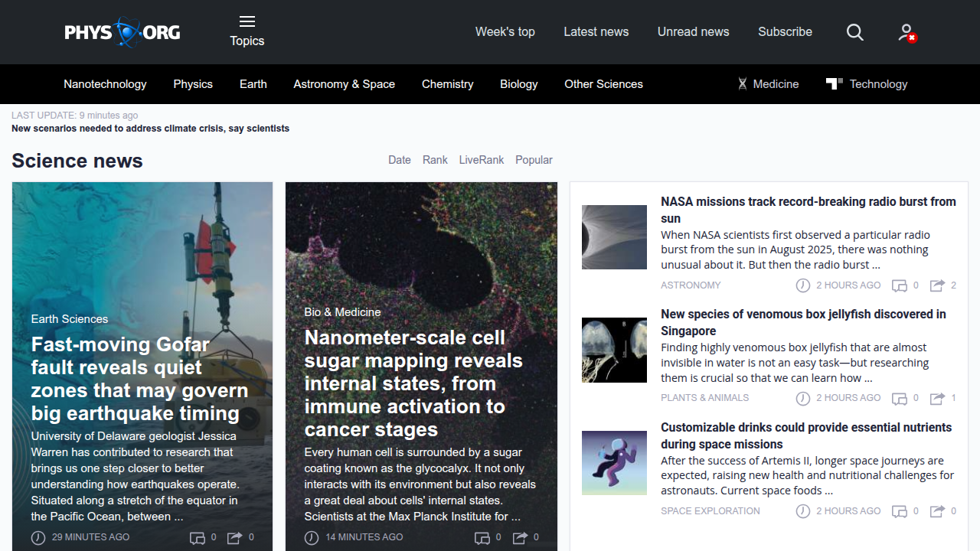Click '14 MINUTES AGO' timestamp
980x551 pixels.
tap(364, 537)
